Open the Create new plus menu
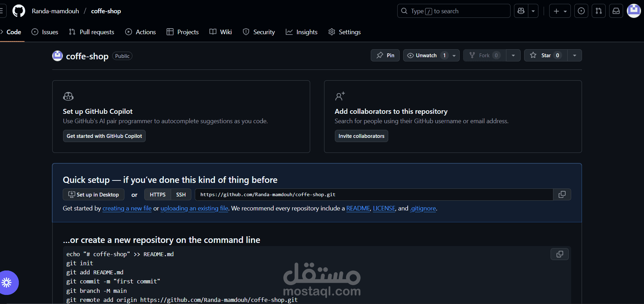 560,11
